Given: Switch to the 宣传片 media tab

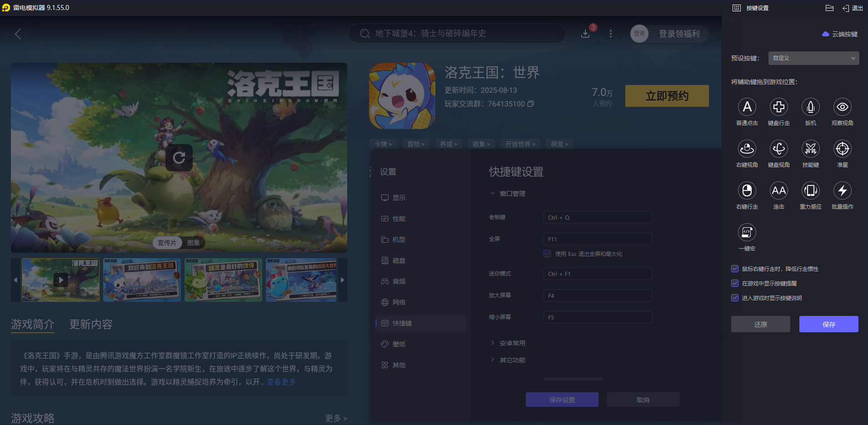Looking at the screenshot, I should (x=167, y=243).
